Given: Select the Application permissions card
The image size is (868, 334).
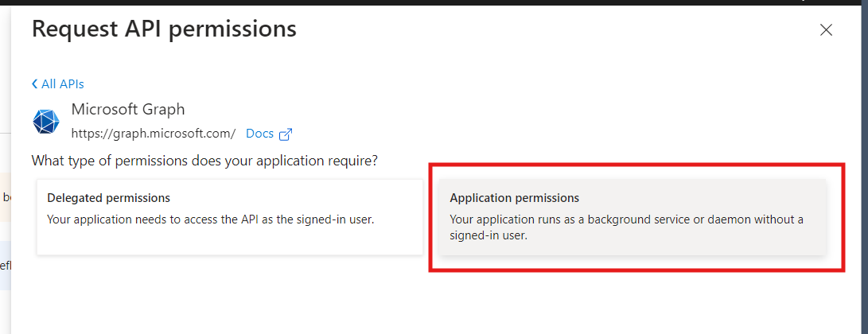Looking at the screenshot, I should pos(633,217).
